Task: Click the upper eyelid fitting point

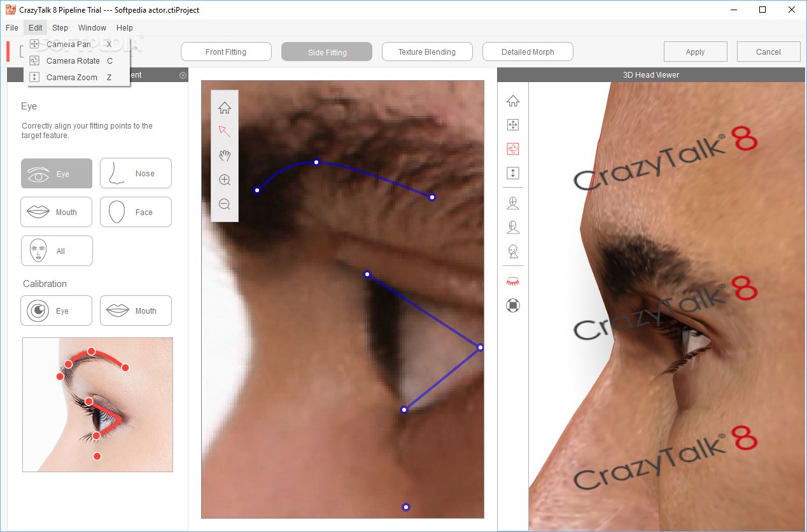Action: tap(367, 274)
